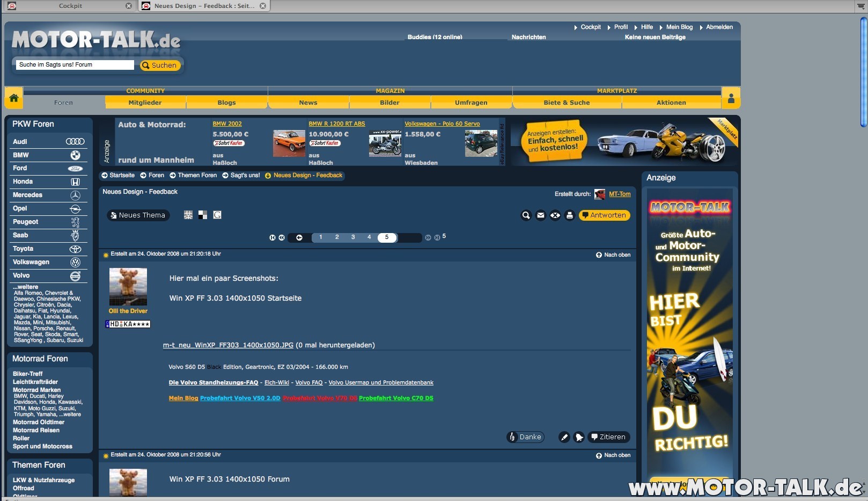
Task: Click Volkswagen Polo 60 Servo ad link
Action: coord(442,124)
